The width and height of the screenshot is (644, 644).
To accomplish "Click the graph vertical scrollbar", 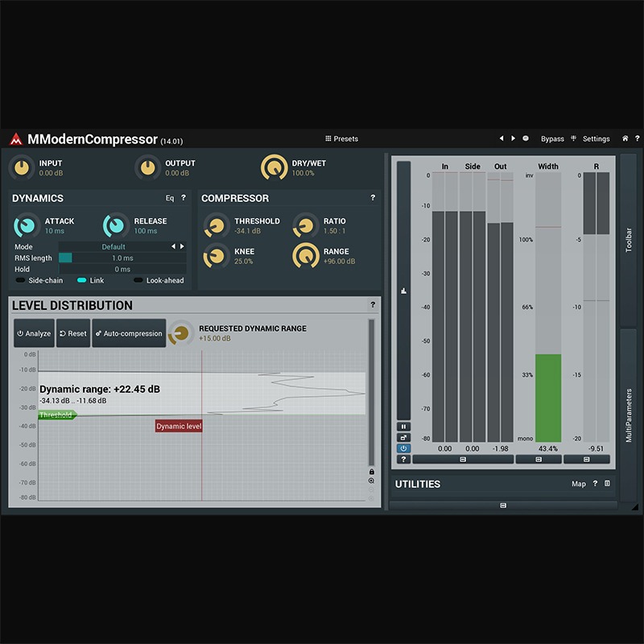I will point(371,392).
